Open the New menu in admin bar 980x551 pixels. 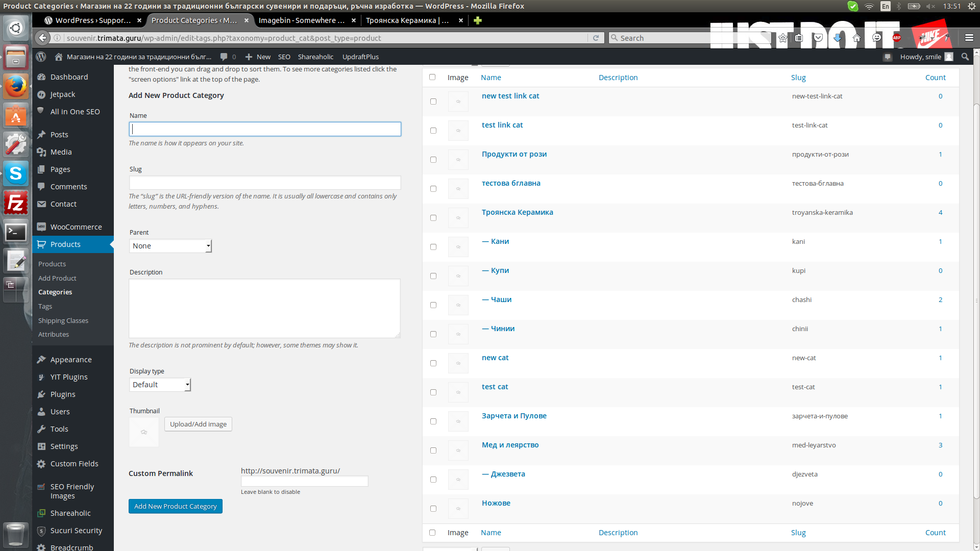tap(258, 57)
